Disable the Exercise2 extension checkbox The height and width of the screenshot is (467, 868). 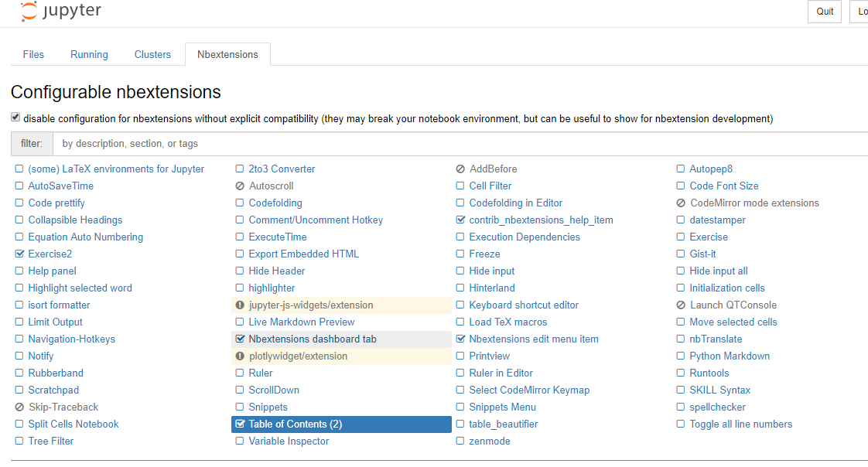click(x=19, y=254)
